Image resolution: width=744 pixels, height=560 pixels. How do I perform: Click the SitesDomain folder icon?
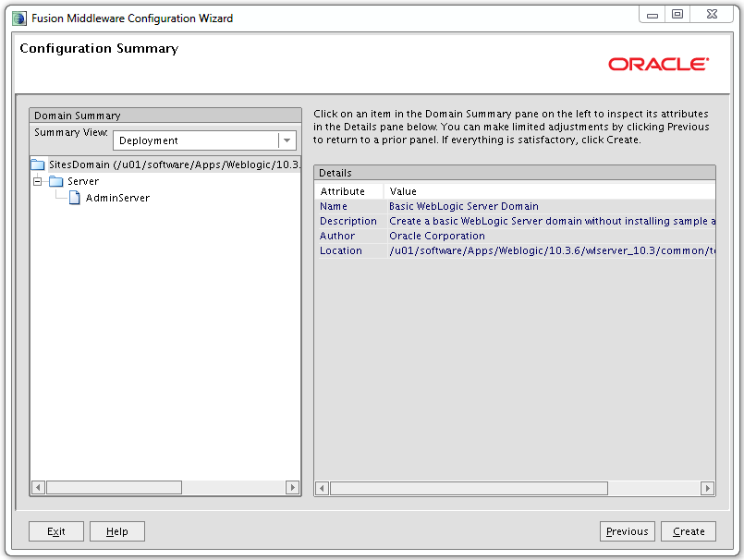click(x=38, y=164)
